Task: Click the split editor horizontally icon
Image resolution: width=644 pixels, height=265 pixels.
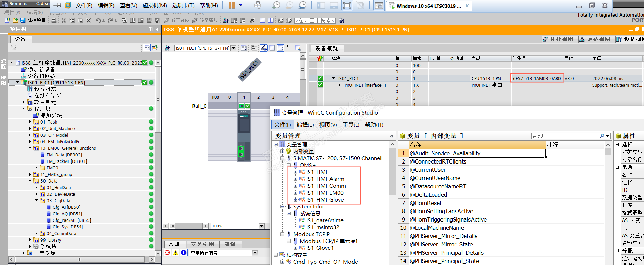Action: click(262, 20)
